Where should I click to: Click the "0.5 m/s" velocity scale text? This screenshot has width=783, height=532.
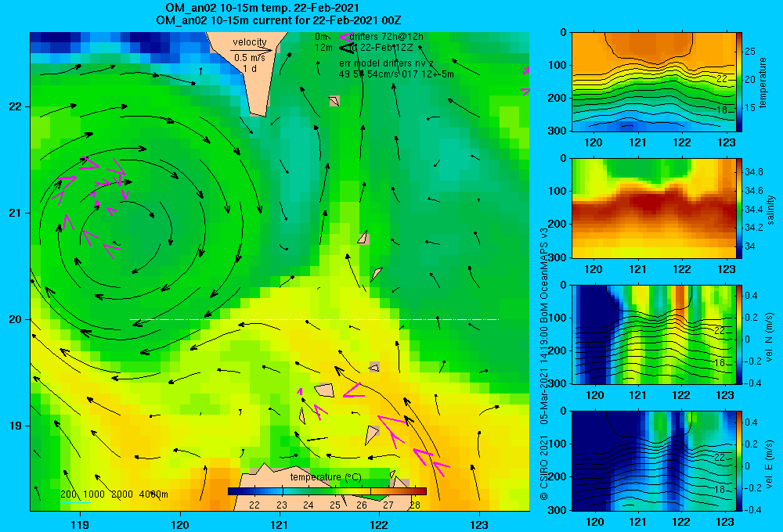click(250, 58)
